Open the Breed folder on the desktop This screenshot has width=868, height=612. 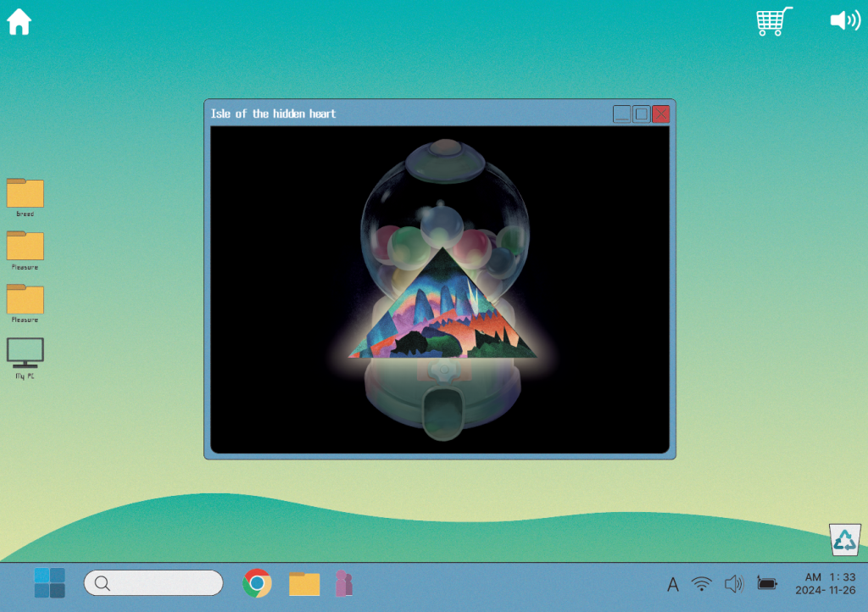pos(25,193)
